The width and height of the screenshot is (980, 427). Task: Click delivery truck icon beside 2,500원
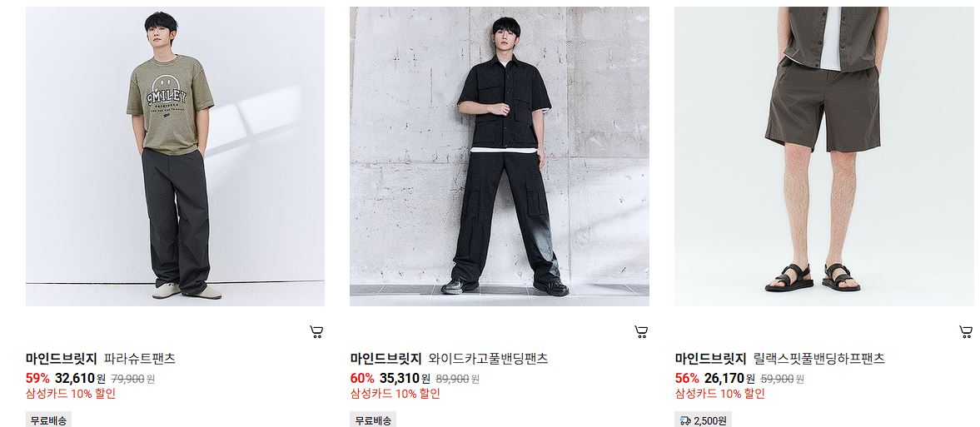[x=685, y=420]
